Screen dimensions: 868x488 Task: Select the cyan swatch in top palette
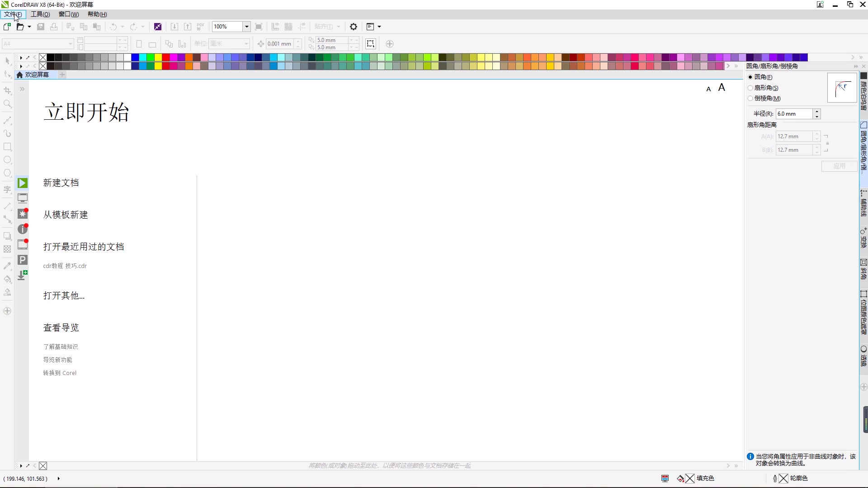(143, 57)
